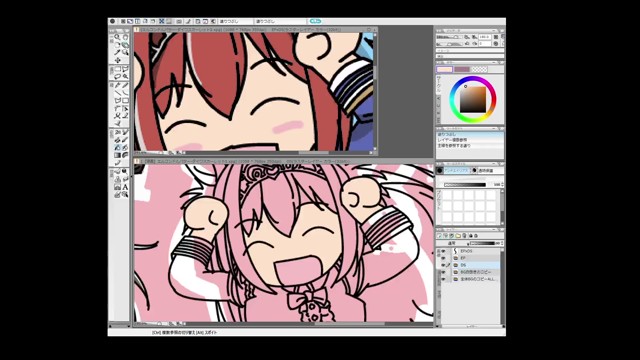Pick the highlighted fill bucket tool
This screenshot has height=360, width=640.
click(118, 147)
